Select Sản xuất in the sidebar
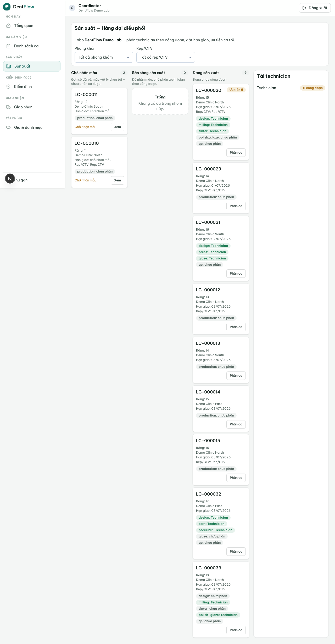The image size is (335, 644). 32,66
